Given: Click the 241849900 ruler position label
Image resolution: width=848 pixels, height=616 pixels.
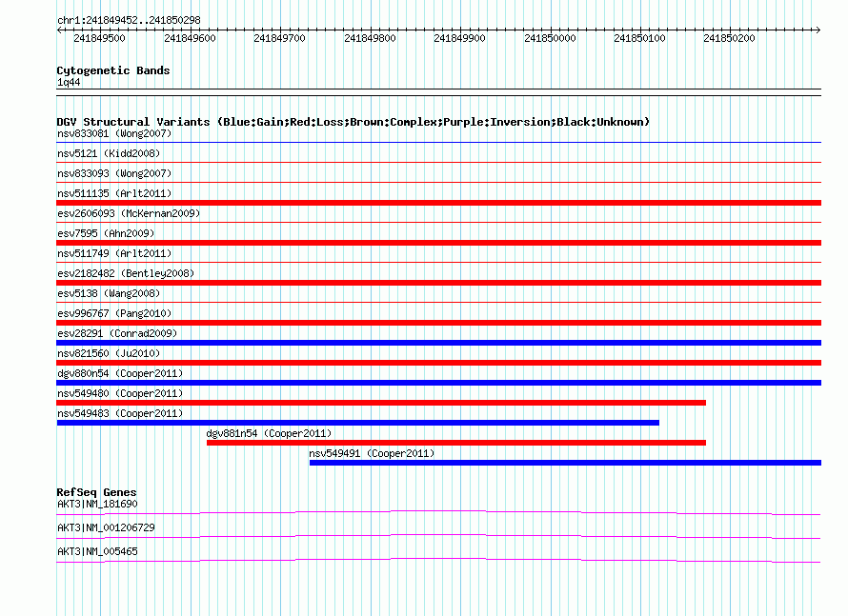Looking at the screenshot, I should [x=459, y=38].
